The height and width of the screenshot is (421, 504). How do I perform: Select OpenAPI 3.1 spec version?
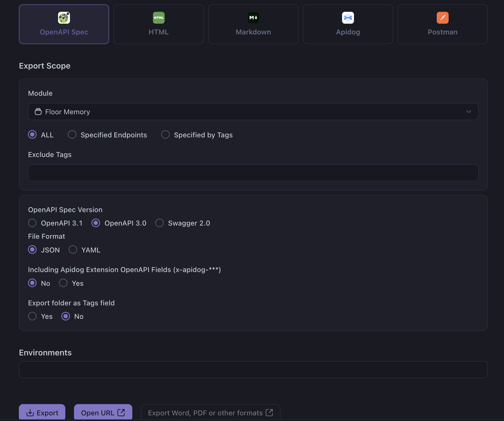pyautogui.click(x=33, y=223)
